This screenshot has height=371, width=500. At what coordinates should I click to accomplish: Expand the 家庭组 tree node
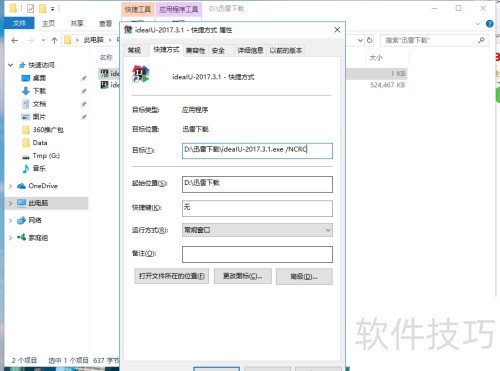(11, 238)
